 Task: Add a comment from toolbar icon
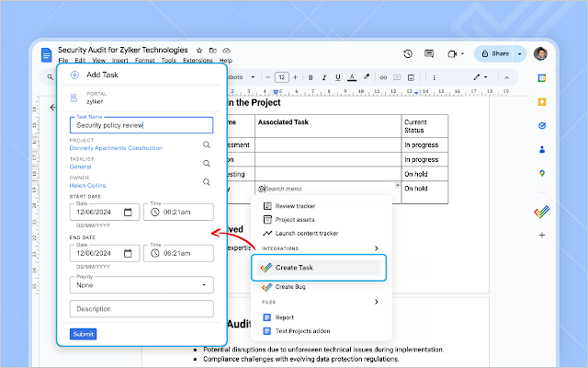coord(397,77)
